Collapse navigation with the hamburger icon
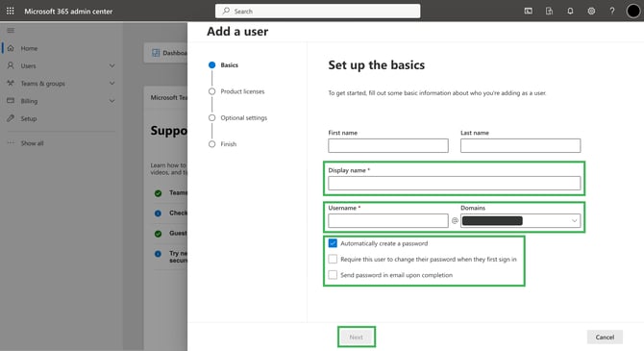This screenshot has height=351, width=644. (11, 31)
